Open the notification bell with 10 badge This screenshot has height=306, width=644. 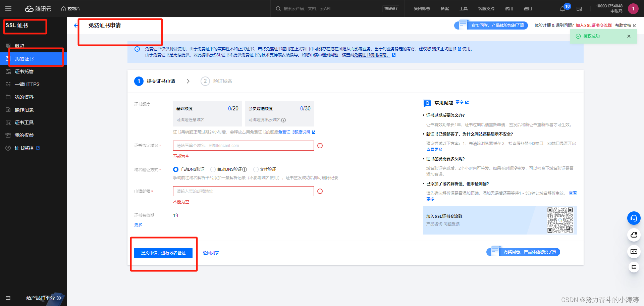click(563, 9)
